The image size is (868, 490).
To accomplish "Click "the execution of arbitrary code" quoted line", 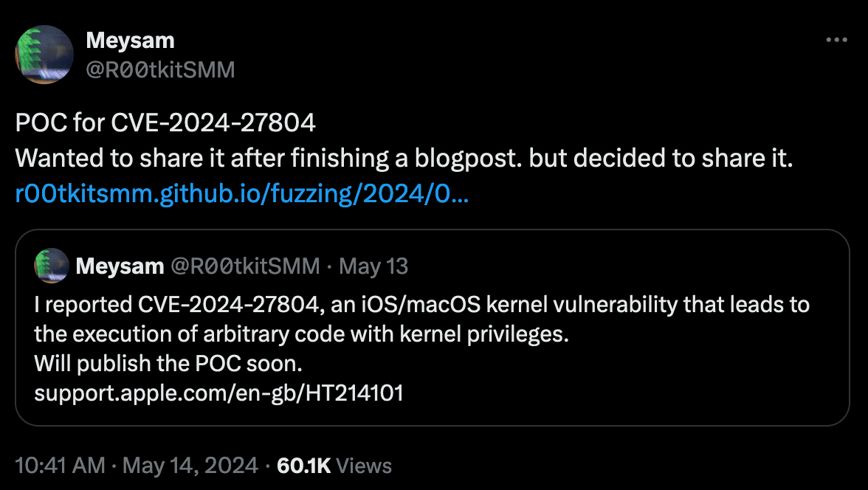I will coord(301,334).
